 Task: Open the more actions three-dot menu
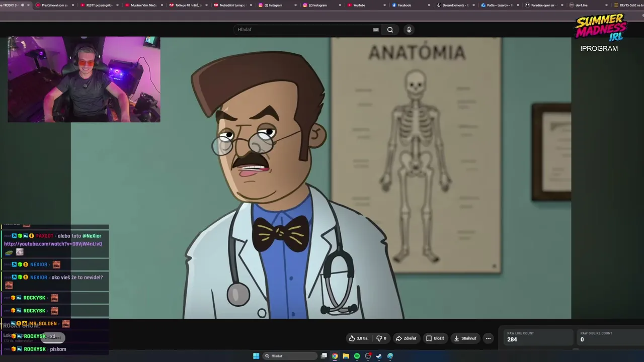point(488,338)
